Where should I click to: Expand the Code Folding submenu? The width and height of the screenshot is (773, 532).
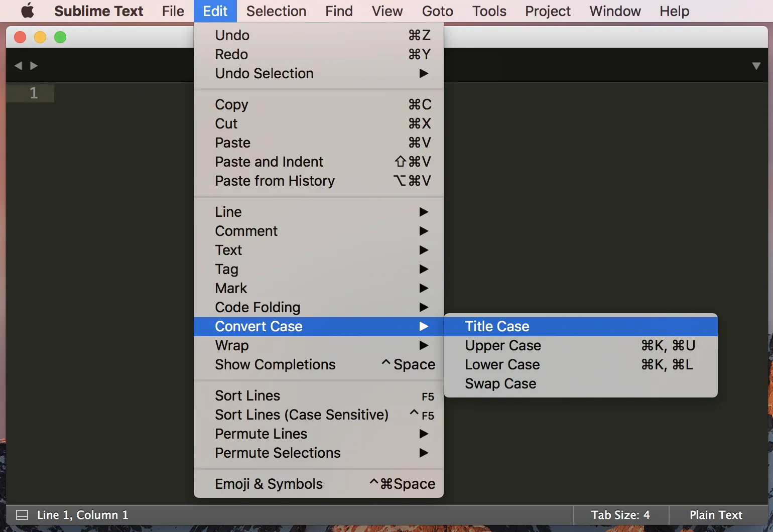[x=319, y=307]
